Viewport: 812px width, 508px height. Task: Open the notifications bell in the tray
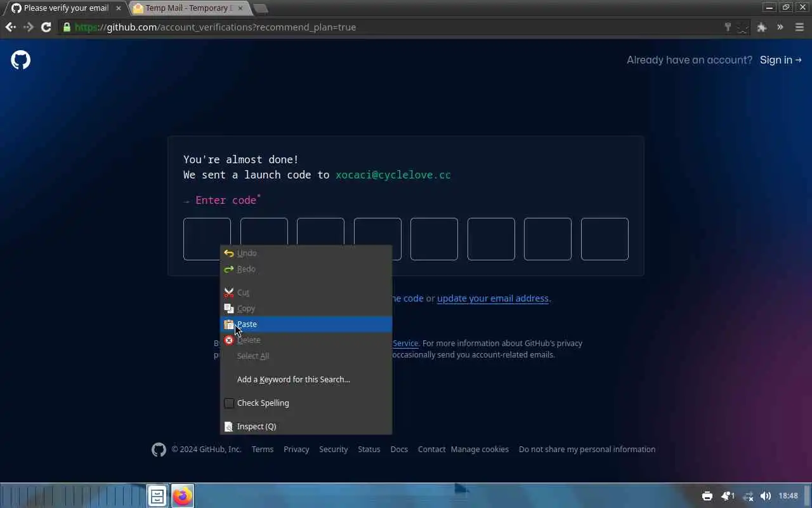click(x=727, y=496)
